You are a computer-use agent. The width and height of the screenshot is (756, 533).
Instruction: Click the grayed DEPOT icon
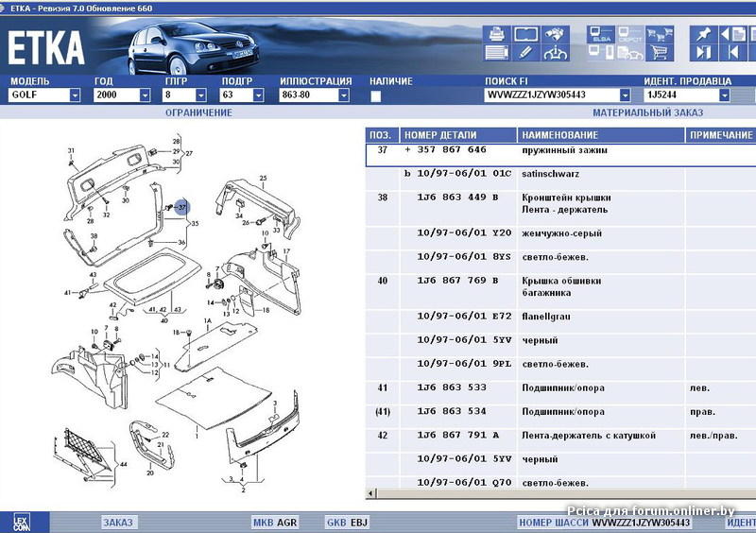pos(630,34)
